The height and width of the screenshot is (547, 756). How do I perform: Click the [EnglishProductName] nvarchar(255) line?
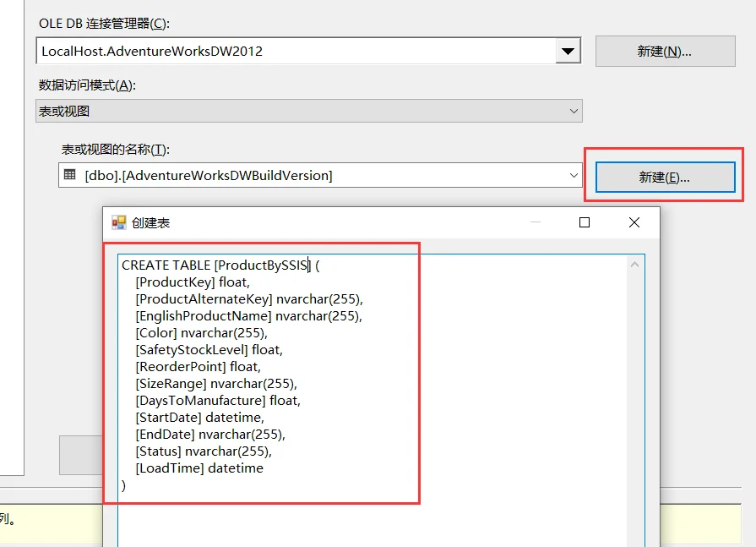249,316
